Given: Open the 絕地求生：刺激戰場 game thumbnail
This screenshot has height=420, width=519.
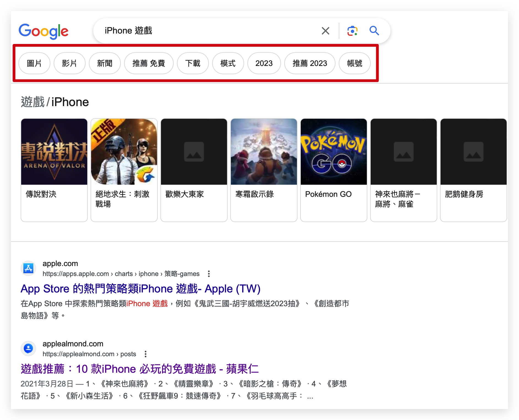Looking at the screenshot, I should tap(124, 152).
